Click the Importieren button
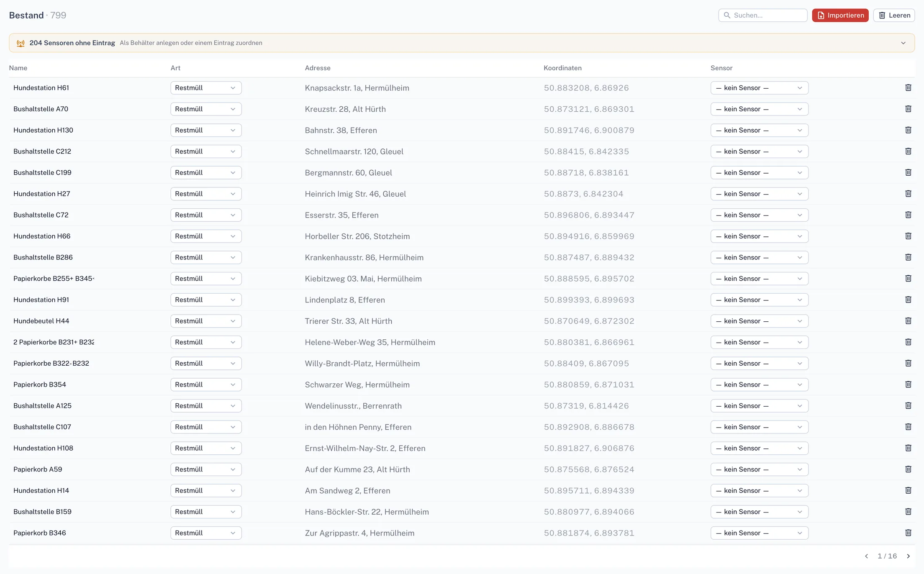This screenshot has height=574, width=924. point(840,15)
